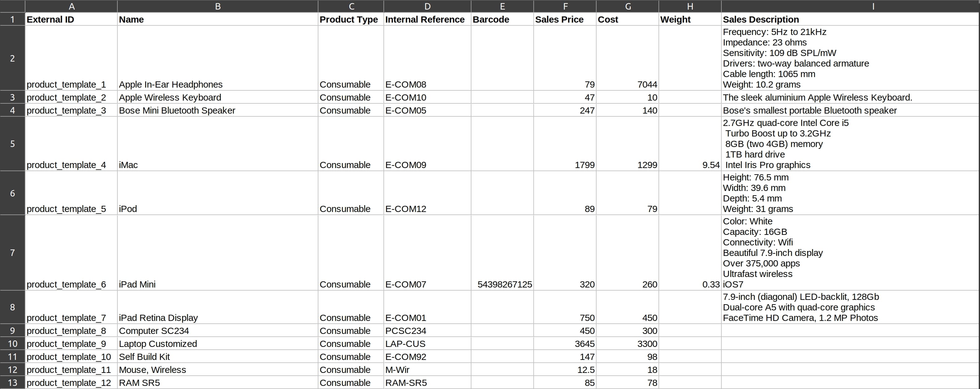Select column H header
Screen dimensions: 980x389
point(690,6)
